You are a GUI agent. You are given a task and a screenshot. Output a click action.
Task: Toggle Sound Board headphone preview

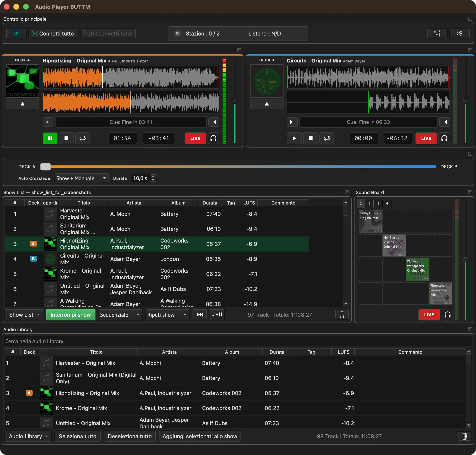point(447,315)
